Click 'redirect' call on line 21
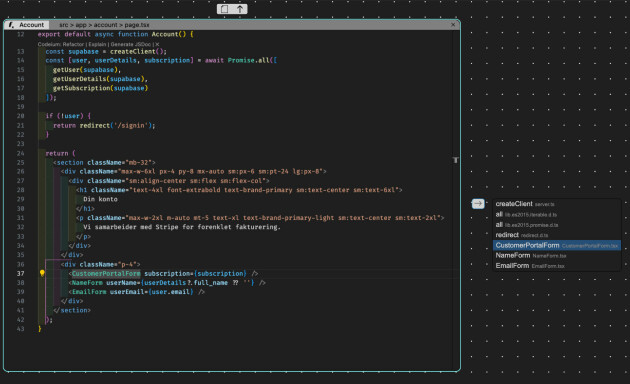This screenshot has width=630, height=384. click(95, 125)
